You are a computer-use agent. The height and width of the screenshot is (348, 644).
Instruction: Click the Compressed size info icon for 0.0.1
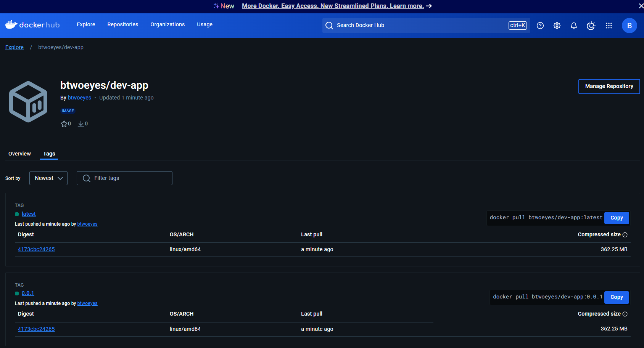(625, 314)
